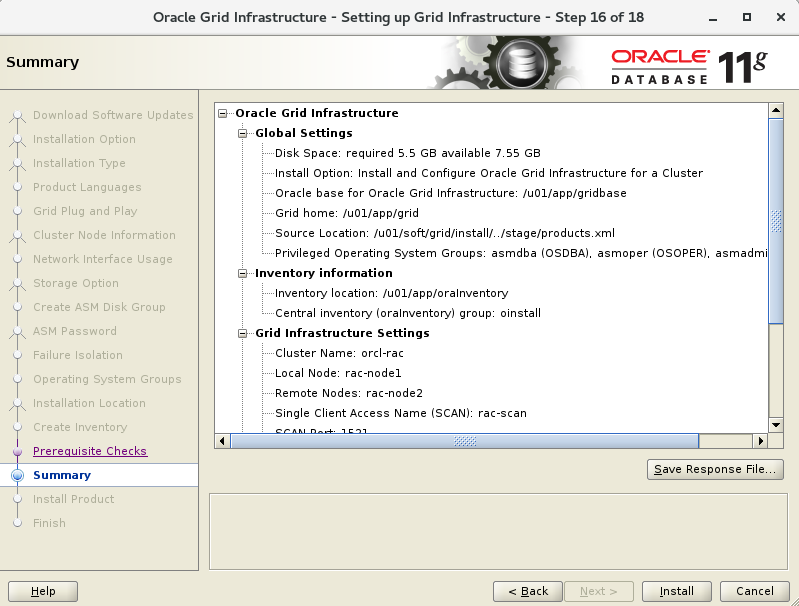Go back with the Back button
Image resolution: width=799 pixels, height=606 pixels.
coord(528,591)
